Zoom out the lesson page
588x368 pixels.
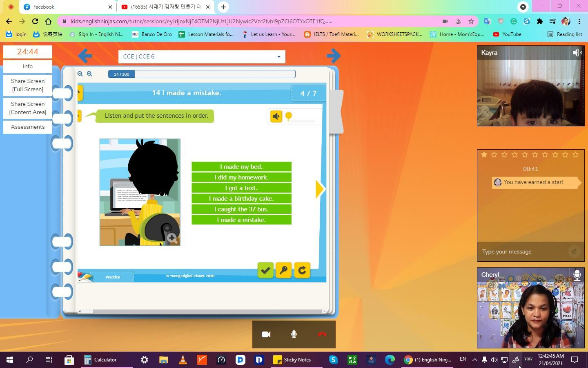click(80, 74)
